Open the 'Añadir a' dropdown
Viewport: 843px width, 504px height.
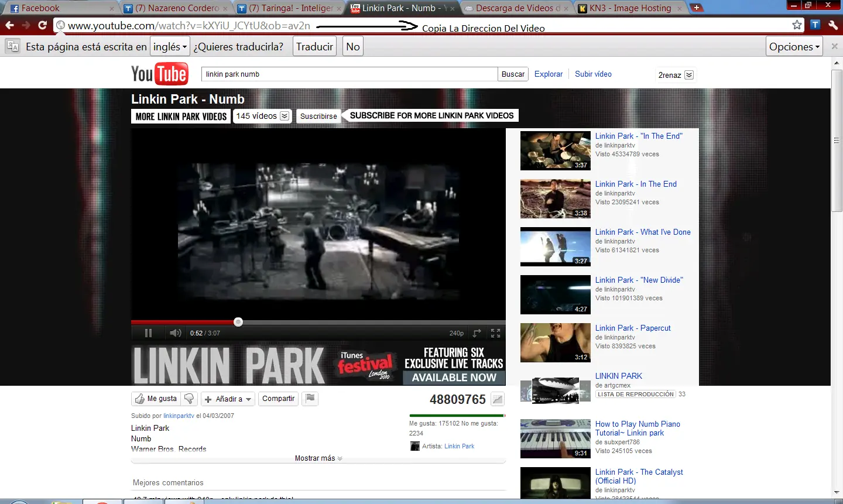tap(228, 399)
